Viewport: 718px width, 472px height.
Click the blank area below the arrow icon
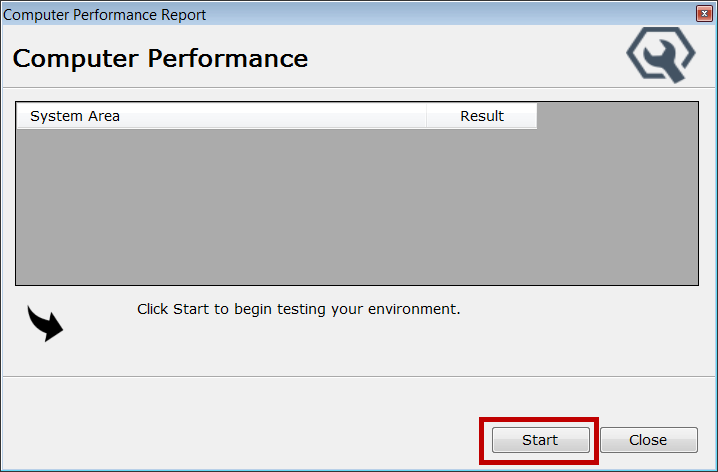pyautogui.click(x=45, y=358)
